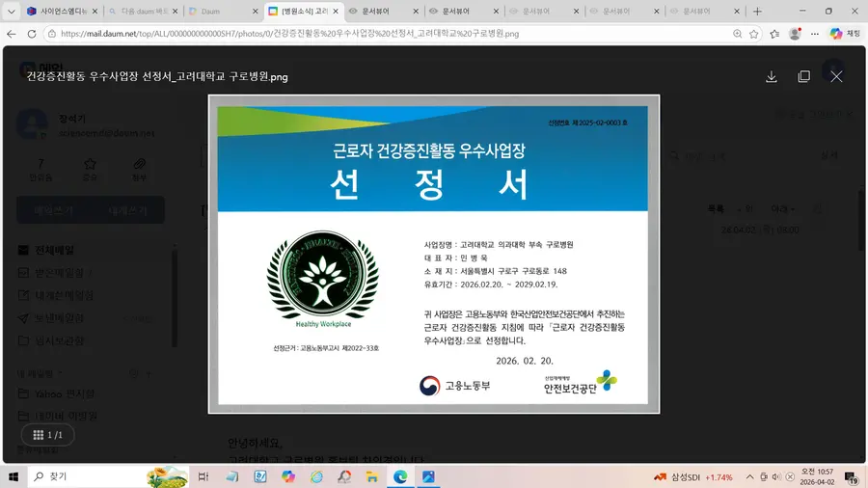868x488 pixels.
Task: Click the certificate image preview
Action: (433, 254)
